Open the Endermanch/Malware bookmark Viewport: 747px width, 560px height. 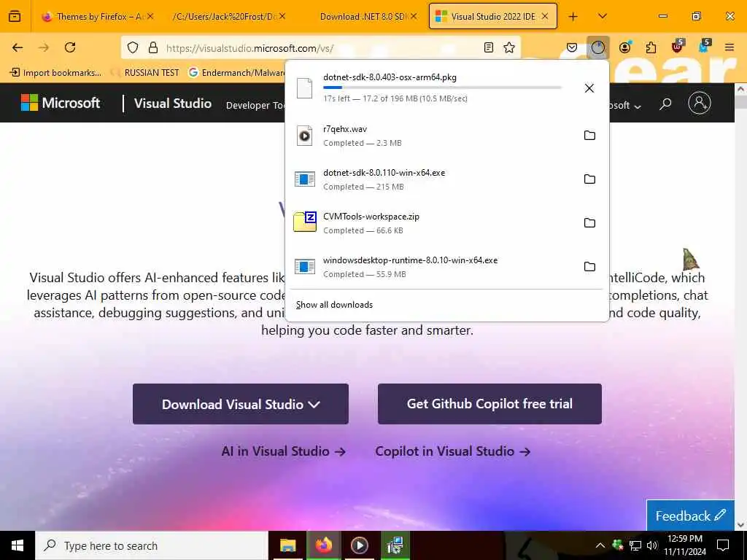[237, 72]
